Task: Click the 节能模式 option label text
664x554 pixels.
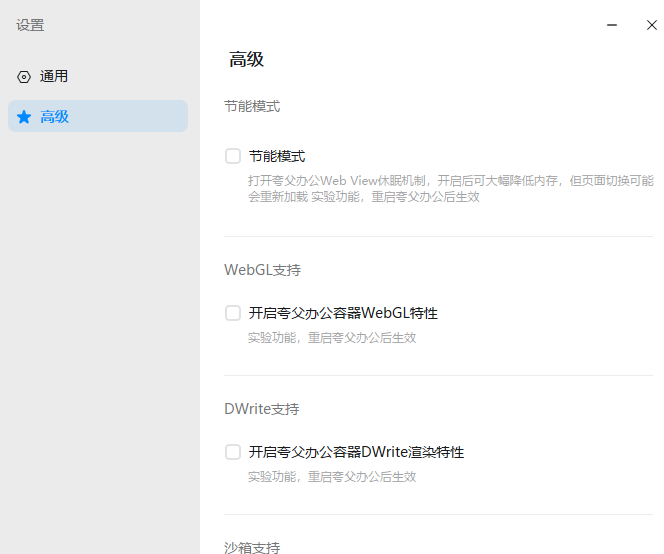Action: click(x=277, y=156)
